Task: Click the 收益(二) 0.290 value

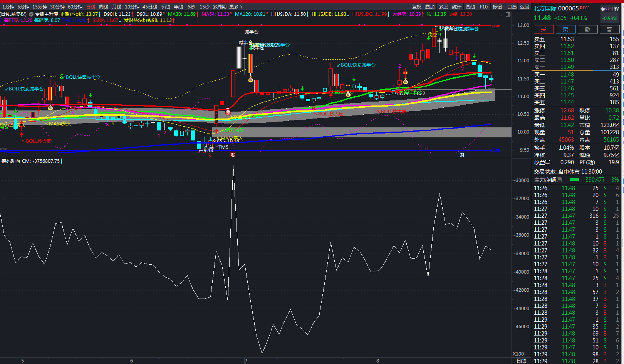Action: pos(567,162)
